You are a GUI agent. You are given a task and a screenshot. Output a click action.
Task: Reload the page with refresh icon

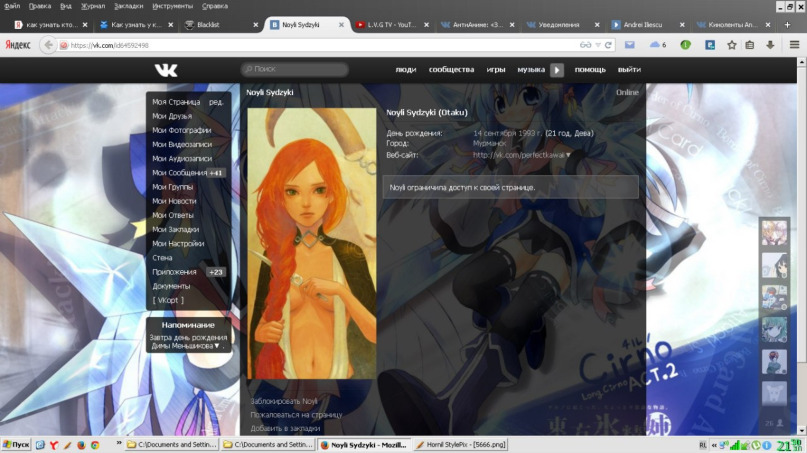[x=608, y=45]
